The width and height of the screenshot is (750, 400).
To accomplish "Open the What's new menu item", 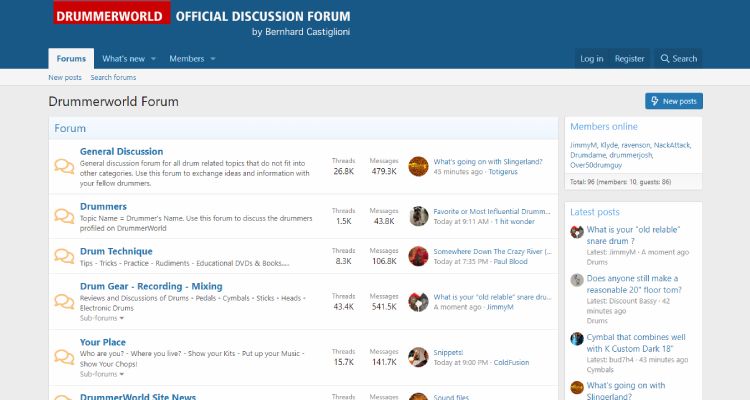I will click(x=123, y=59).
